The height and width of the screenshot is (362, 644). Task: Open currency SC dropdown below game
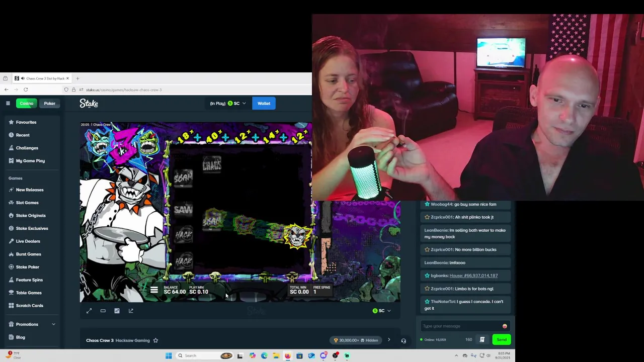381,311
